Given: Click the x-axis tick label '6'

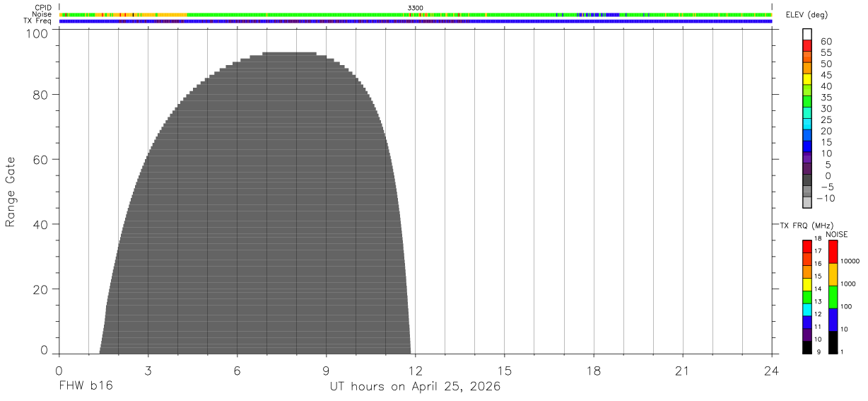Looking at the screenshot, I should (x=237, y=371).
